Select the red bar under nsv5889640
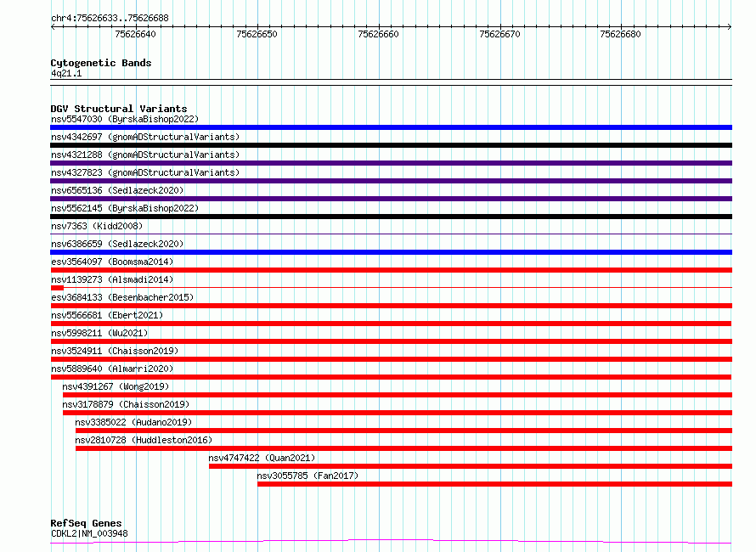The width and height of the screenshot is (756, 552). click(x=391, y=377)
